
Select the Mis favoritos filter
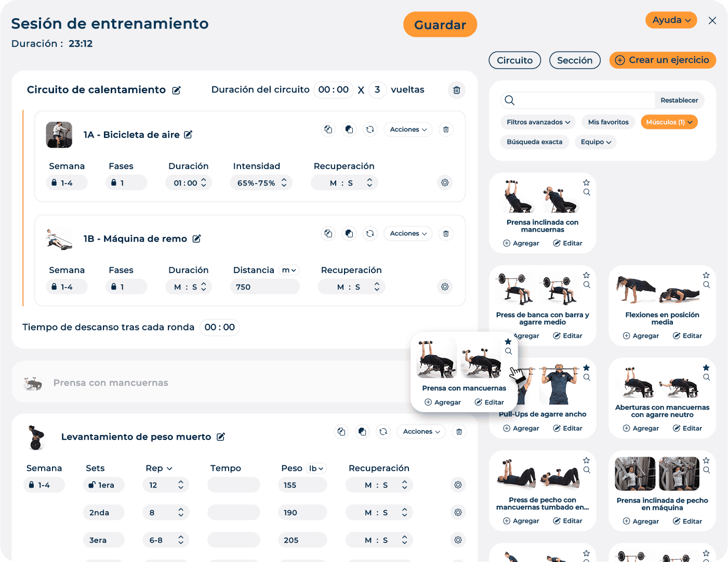click(608, 122)
